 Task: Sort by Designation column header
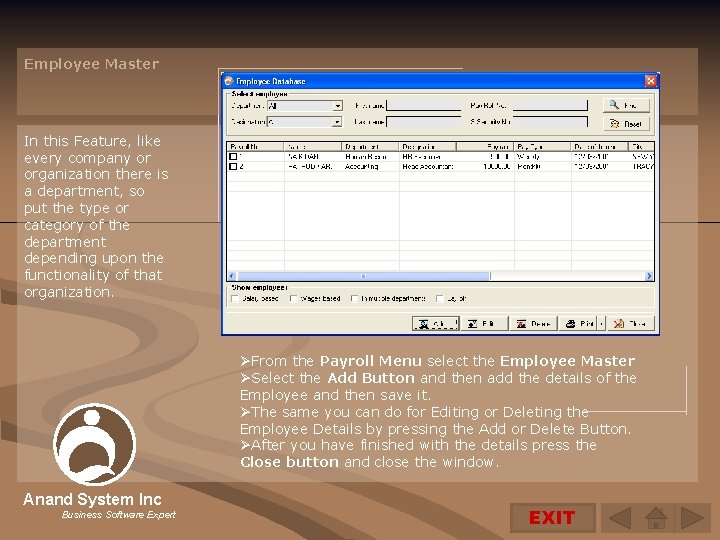pos(428,146)
